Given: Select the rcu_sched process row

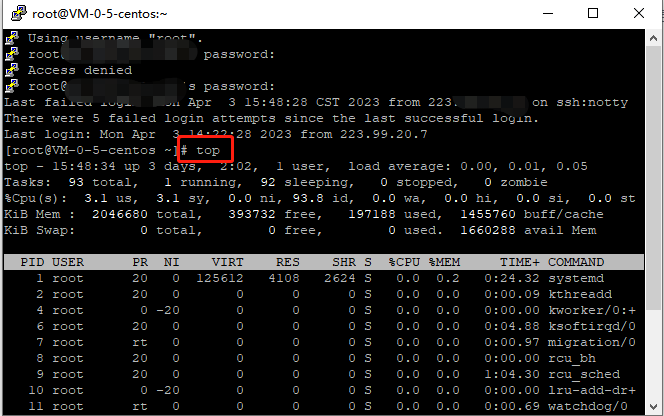Looking at the screenshot, I should pyautogui.click(x=324, y=374).
